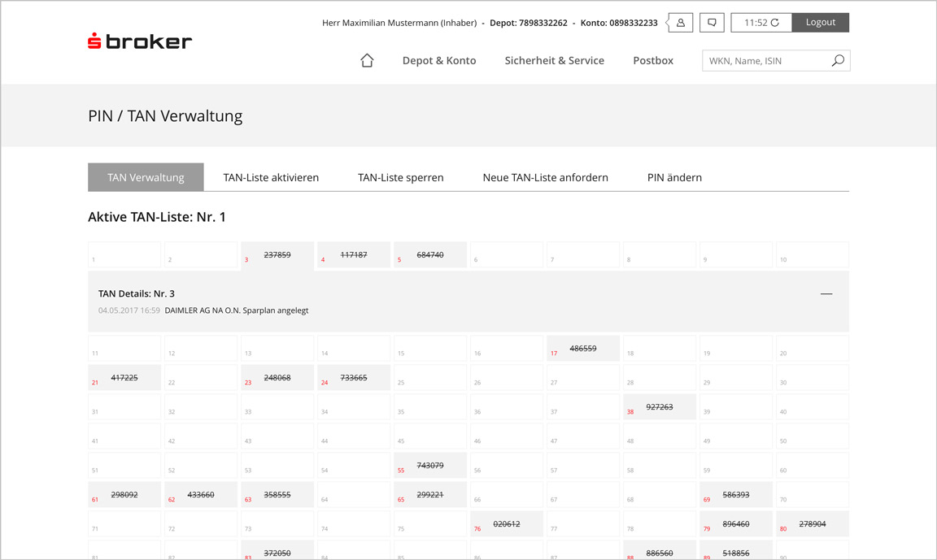The height and width of the screenshot is (560, 937).
Task: Open the Neue TAN-Liste anfordern tab
Action: click(x=546, y=177)
